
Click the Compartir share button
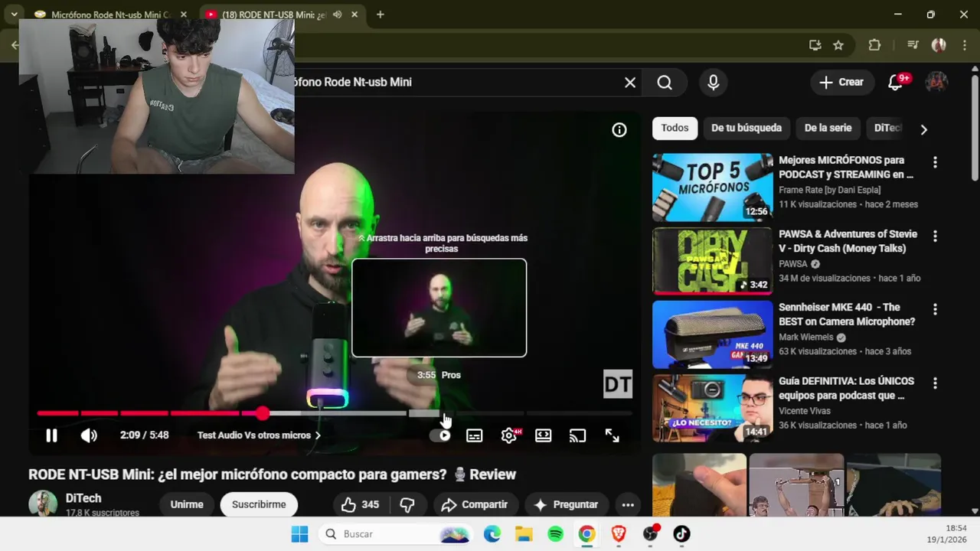click(475, 504)
